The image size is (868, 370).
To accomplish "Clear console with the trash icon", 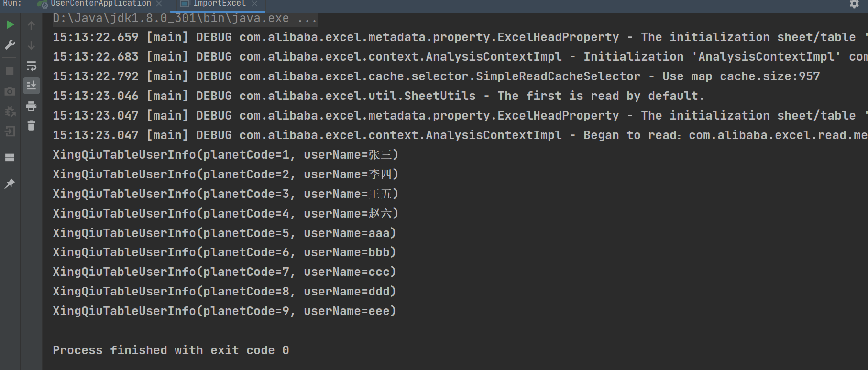I will coord(31,126).
